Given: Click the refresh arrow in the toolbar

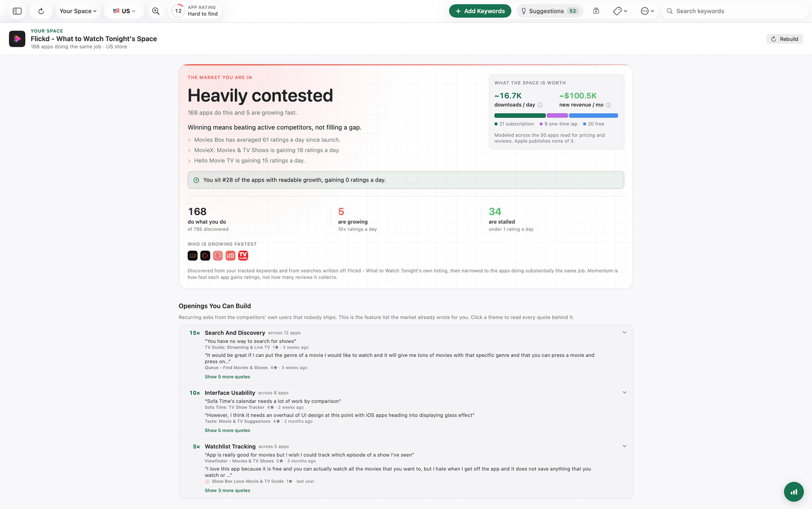Looking at the screenshot, I should click(41, 11).
